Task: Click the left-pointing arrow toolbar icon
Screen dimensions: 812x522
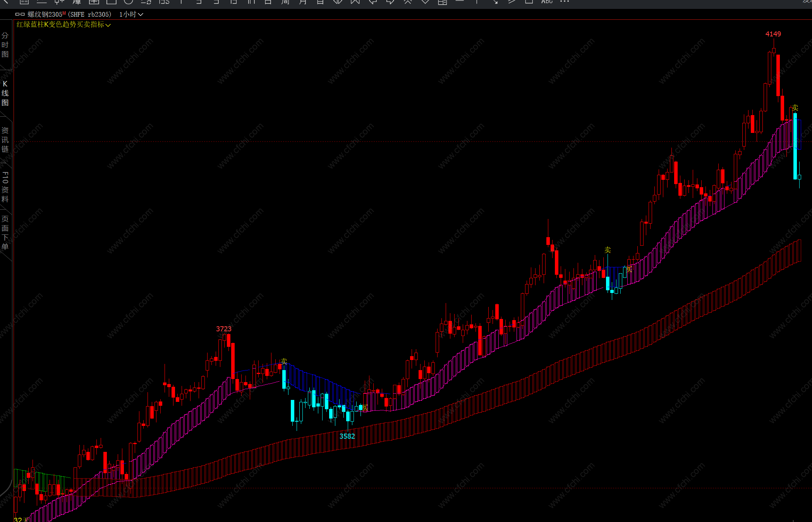Action: [x=373, y=2]
